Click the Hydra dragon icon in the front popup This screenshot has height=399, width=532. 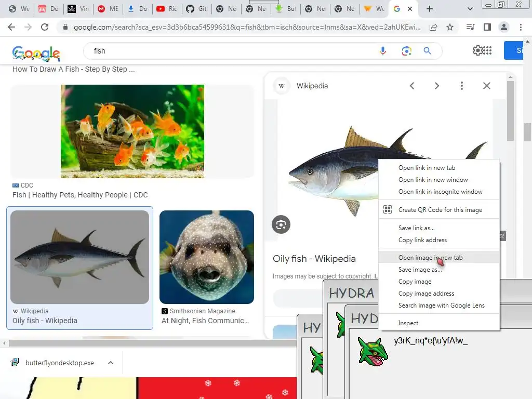[373, 351]
